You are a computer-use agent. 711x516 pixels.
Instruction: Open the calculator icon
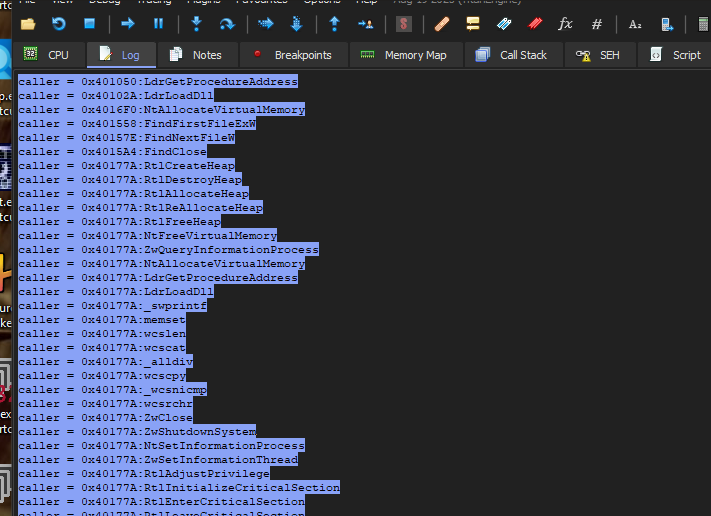click(x=704, y=24)
